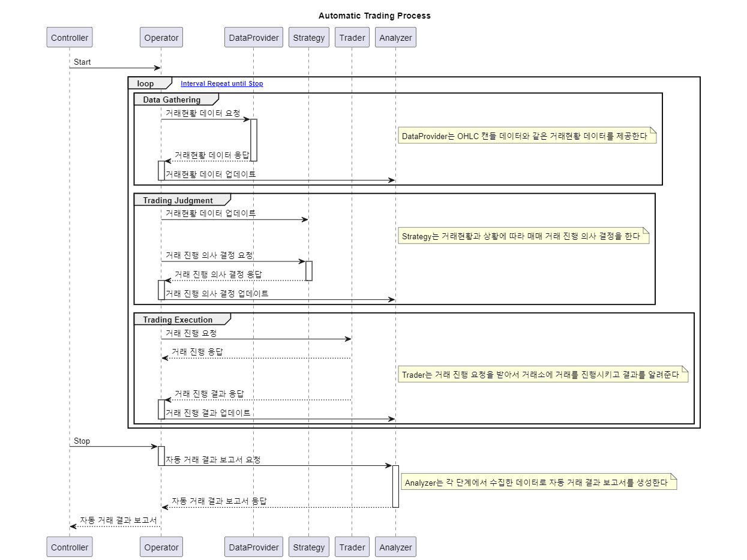
Task: Select the Controller lifeline box at top
Action: point(69,37)
